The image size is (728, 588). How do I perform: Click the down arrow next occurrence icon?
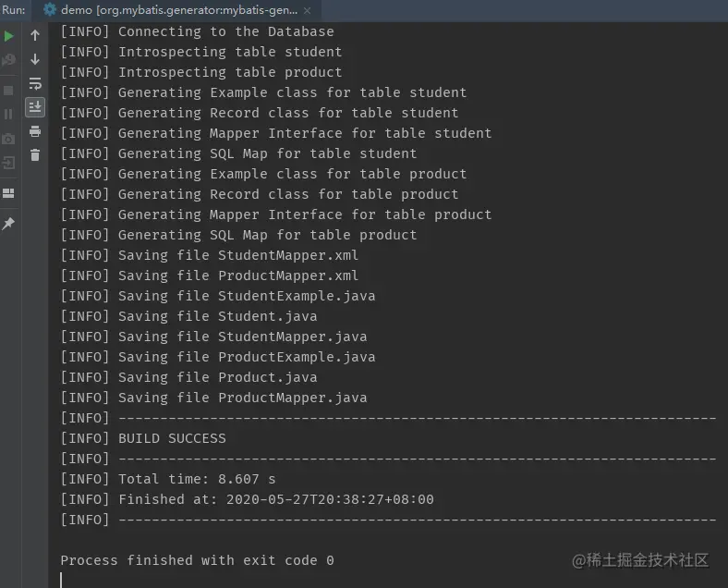[x=35, y=59]
